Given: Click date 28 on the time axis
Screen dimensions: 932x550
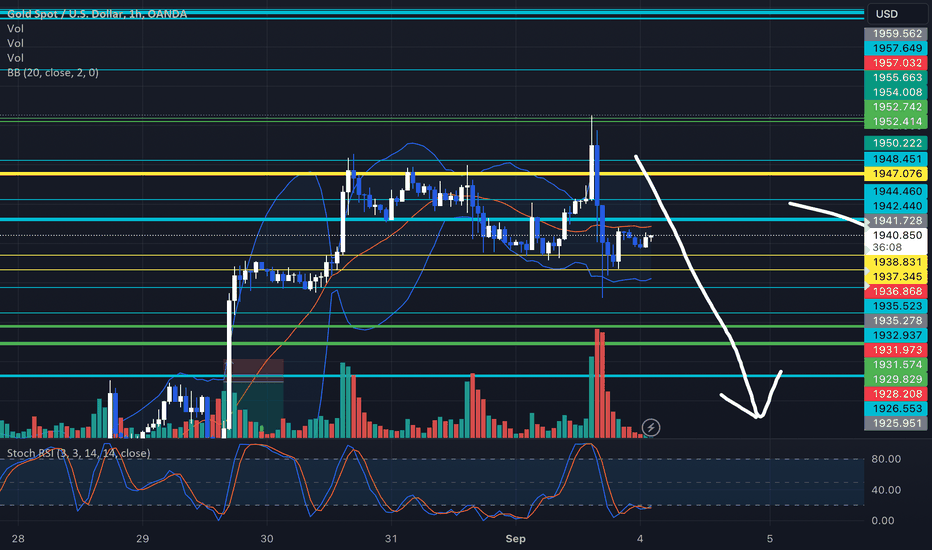Looking at the screenshot, I should pyautogui.click(x=18, y=539).
